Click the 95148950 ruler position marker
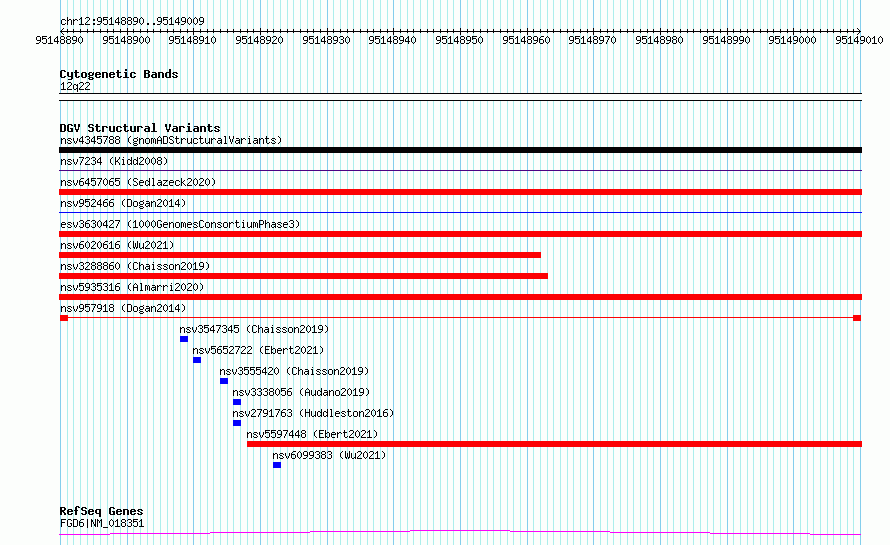Image resolution: width=890 pixels, height=545 pixels. pyautogui.click(x=459, y=40)
